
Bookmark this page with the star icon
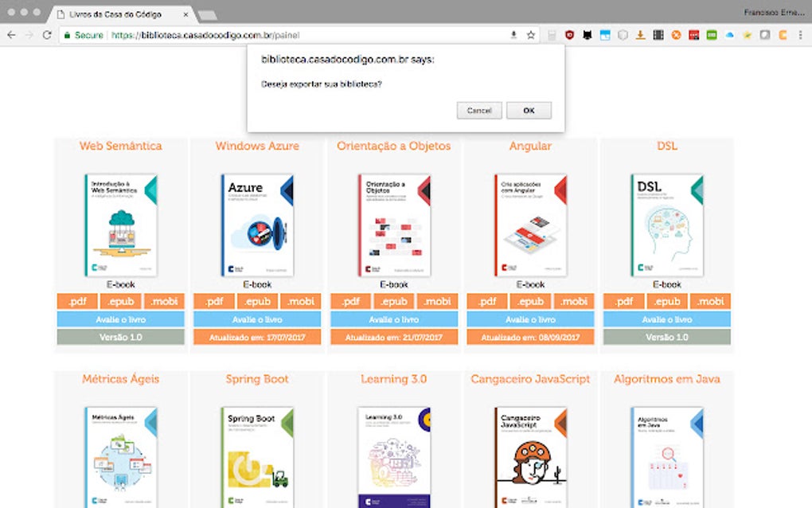(530, 35)
